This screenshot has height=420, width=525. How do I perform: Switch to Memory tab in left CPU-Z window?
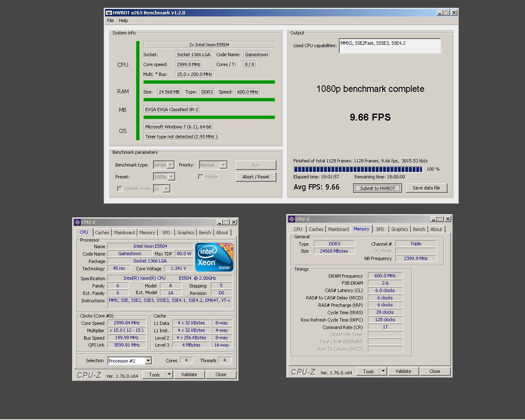pos(147,233)
